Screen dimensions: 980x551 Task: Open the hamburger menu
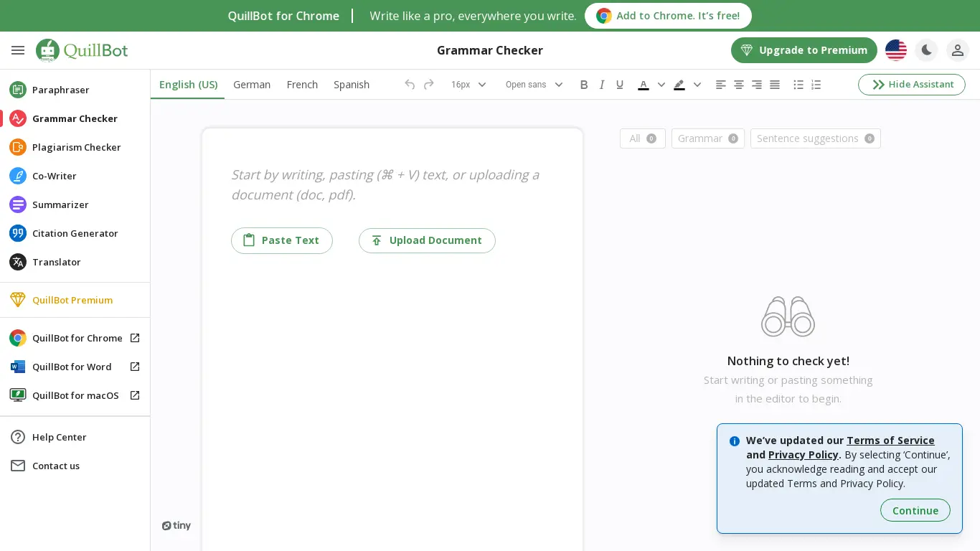(18, 50)
